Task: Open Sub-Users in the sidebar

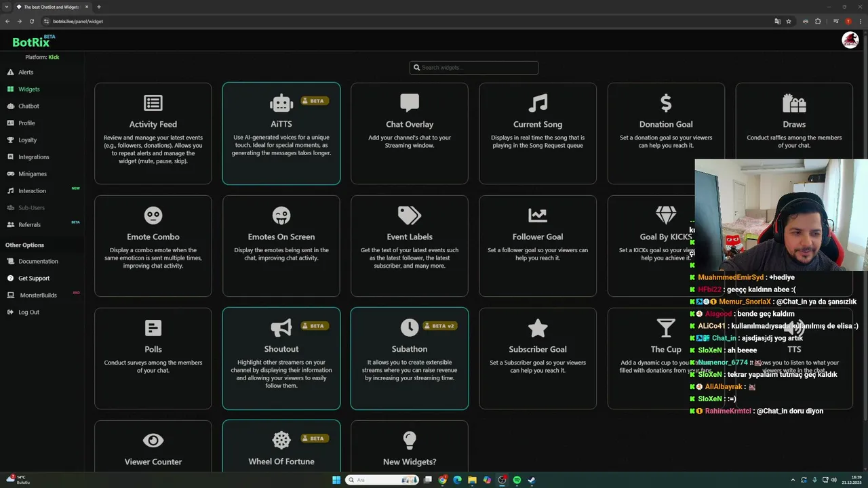Action: pyautogui.click(x=31, y=208)
